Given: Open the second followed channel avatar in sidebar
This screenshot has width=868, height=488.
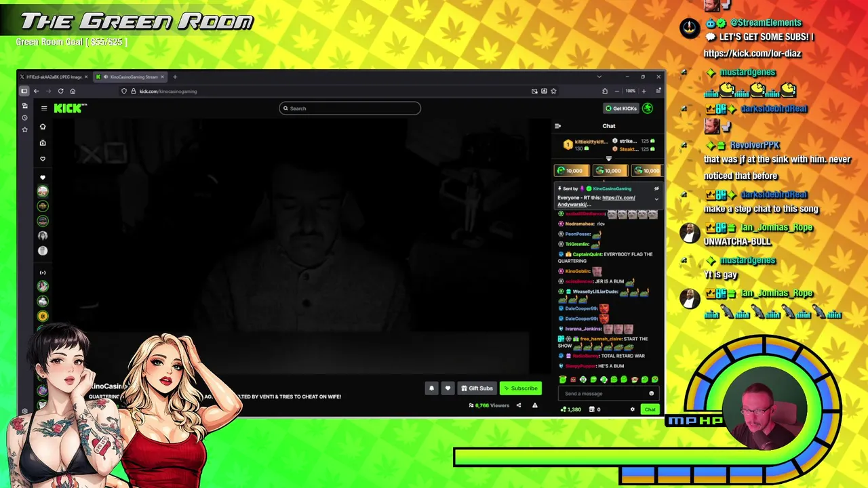Looking at the screenshot, I should (43, 206).
